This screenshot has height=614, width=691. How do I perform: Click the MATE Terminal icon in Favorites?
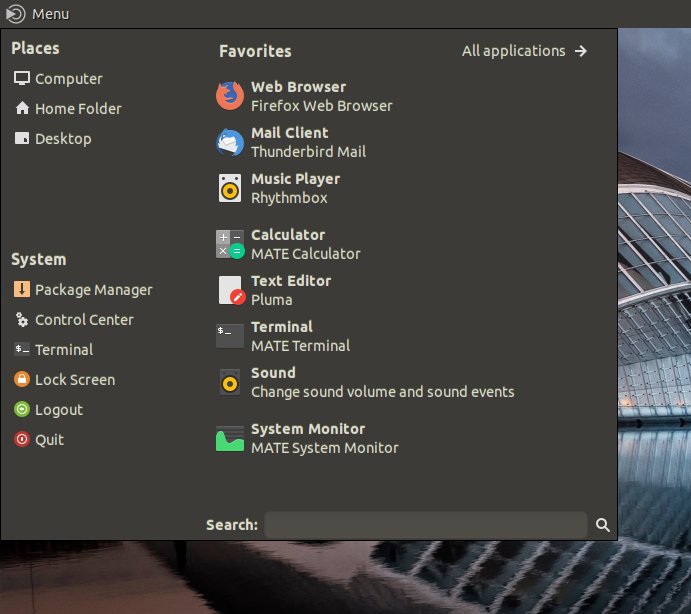[x=230, y=336]
